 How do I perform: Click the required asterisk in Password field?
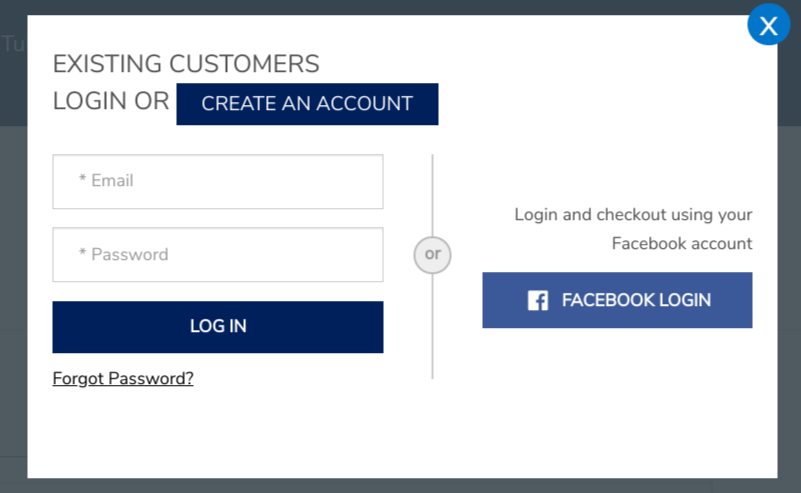82,252
